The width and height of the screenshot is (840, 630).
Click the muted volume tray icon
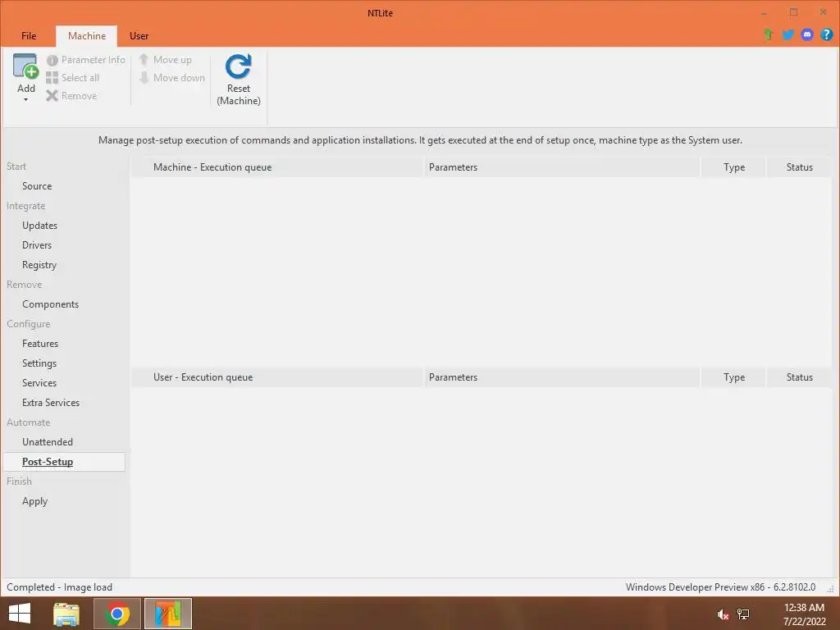(x=723, y=614)
